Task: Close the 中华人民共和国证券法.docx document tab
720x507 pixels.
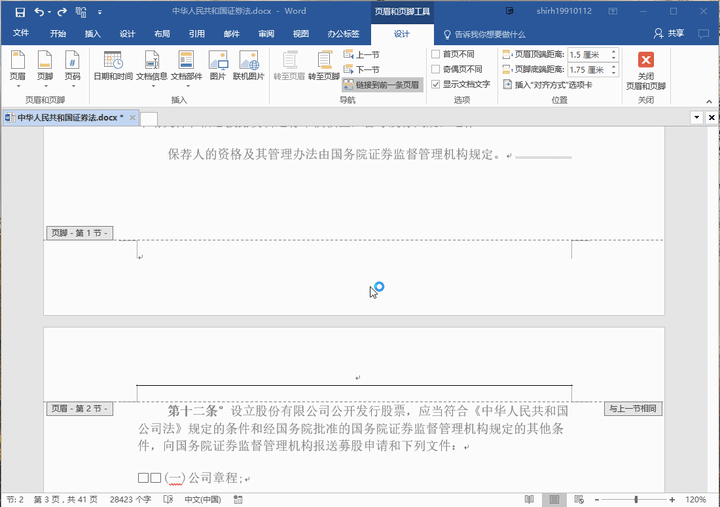Action: (x=132, y=118)
